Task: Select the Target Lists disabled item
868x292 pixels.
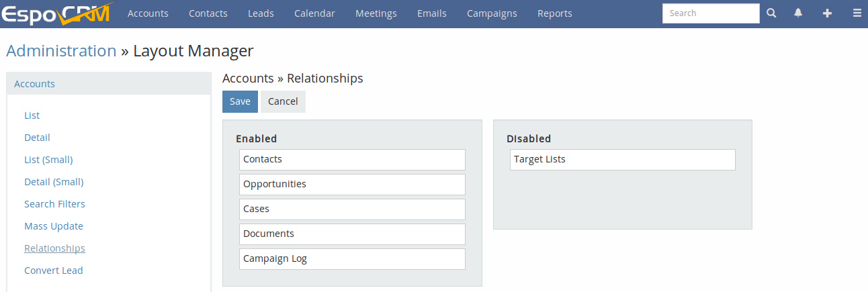Action: pyautogui.click(x=623, y=160)
